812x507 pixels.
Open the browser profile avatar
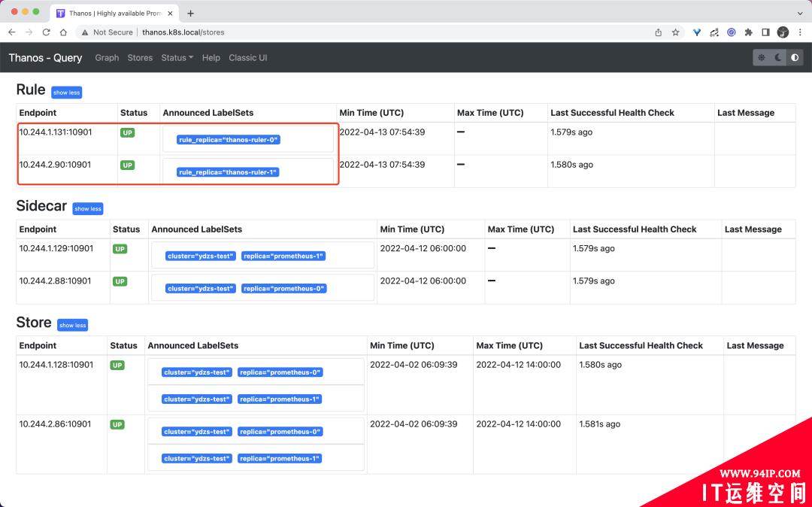pyautogui.click(x=783, y=32)
